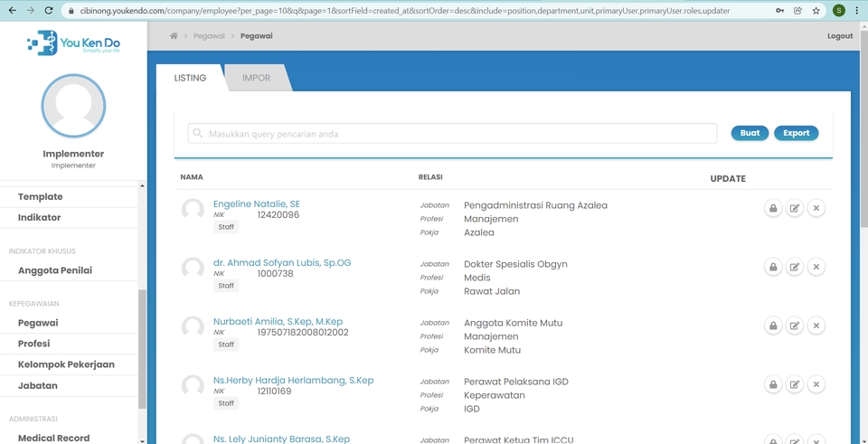This screenshot has height=444, width=868.
Task: Delete employee Engeline Natalie, SE
Action: pos(816,208)
